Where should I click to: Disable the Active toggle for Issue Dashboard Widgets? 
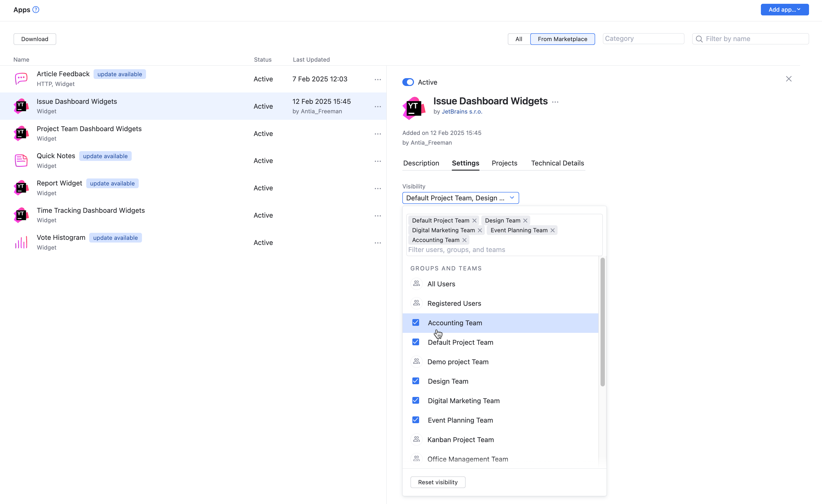(x=408, y=82)
